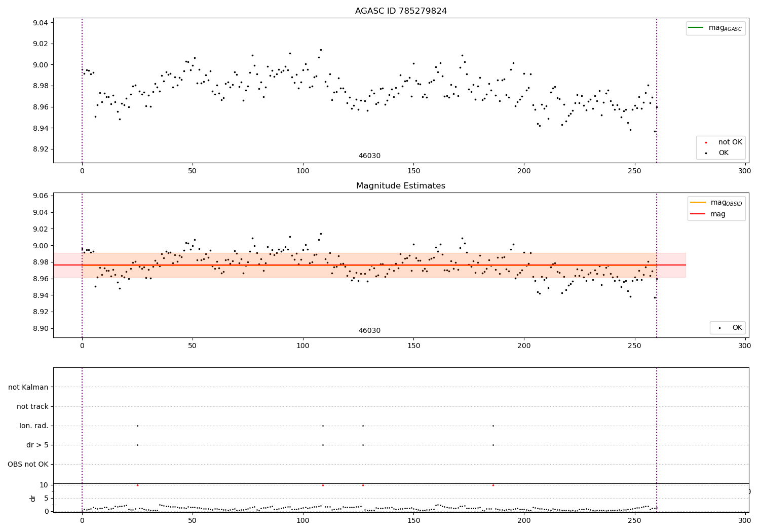Select the red 'mag' legend line
Image resolution: width=760 pixels, height=532 pixels.
698,214
